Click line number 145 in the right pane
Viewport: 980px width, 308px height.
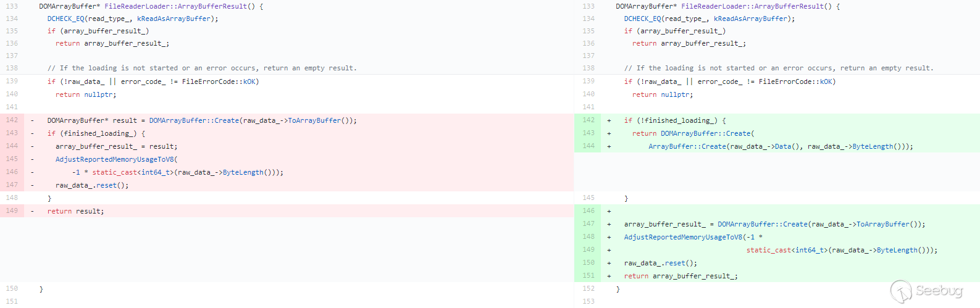pos(588,198)
